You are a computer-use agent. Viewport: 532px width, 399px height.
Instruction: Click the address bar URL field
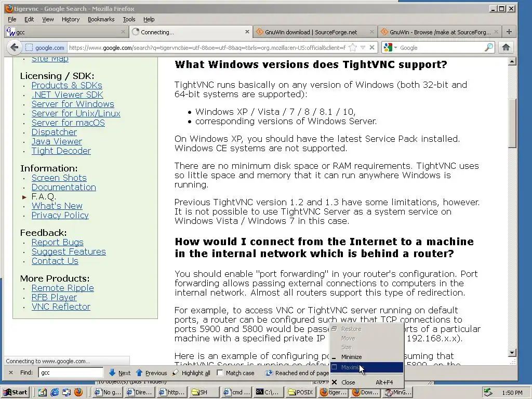(x=207, y=47)
